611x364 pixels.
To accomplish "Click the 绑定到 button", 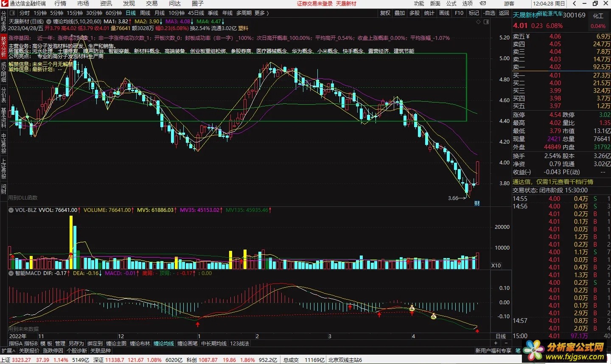I will coord(95,344).
